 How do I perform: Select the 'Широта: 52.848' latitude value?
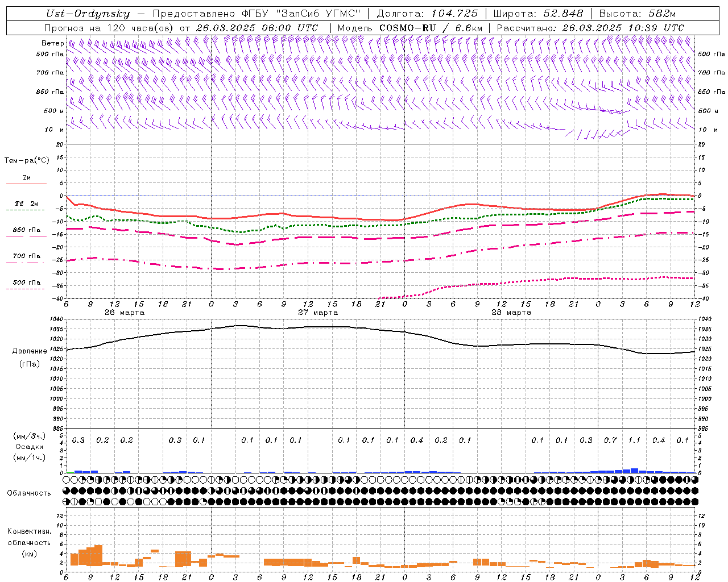[538, 14]
